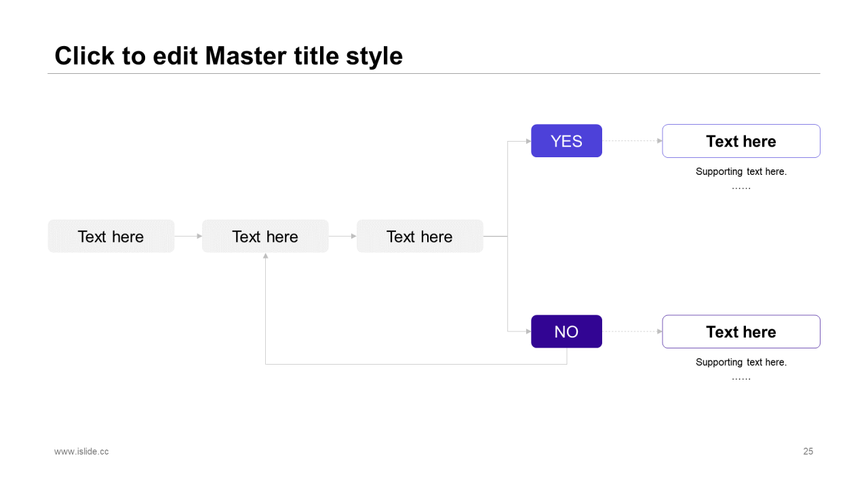Select the dashed arrow leaving the YES box
The width and height of the screenshot is (868, 488).
632,141
